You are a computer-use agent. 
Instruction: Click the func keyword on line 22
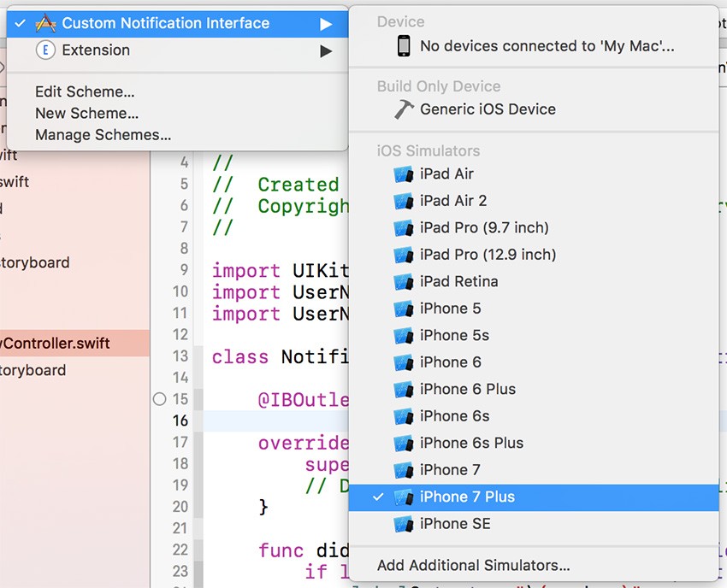pyautogui.click(x=281, y=550)
